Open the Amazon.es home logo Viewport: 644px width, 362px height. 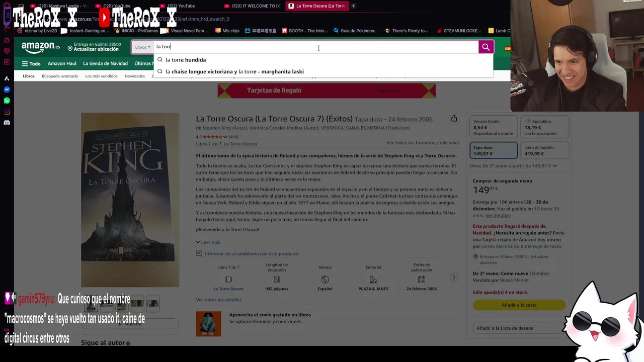41,47
